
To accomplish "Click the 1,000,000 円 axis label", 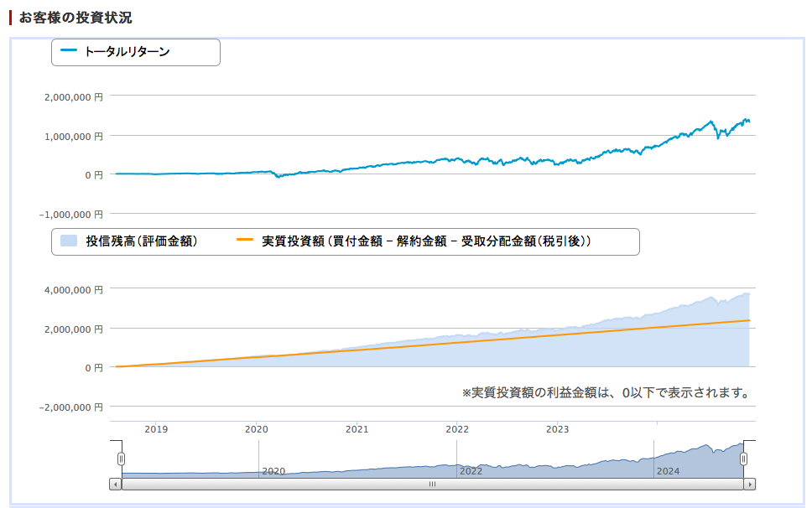I will [x=74, y=137].
